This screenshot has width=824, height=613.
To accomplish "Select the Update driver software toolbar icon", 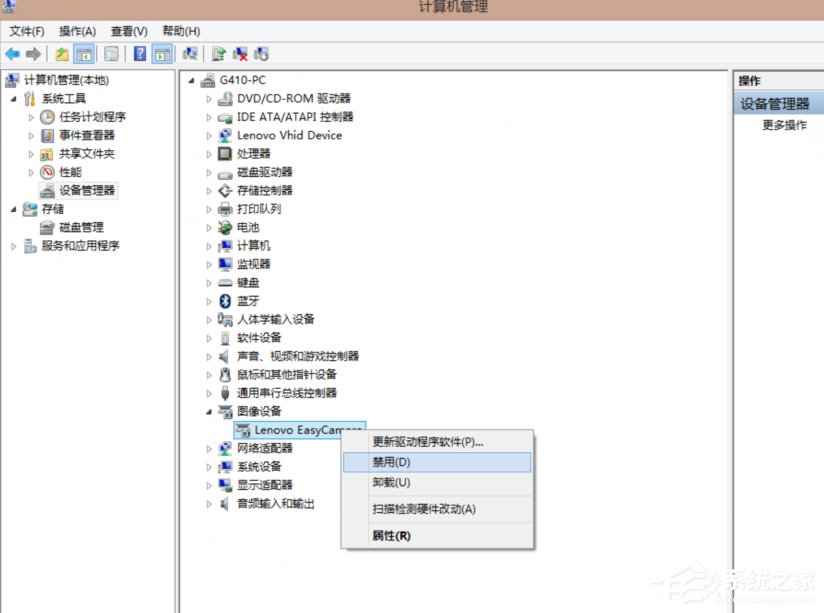I will [218, 53].
